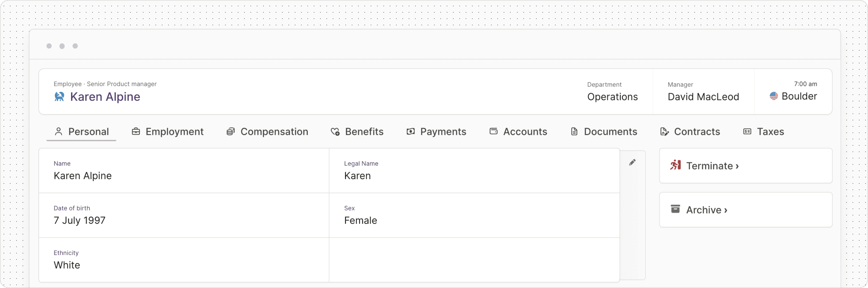Click the coins icon for Compensation
This screenshot has width=868, height=288.
(x=230, y=131)
